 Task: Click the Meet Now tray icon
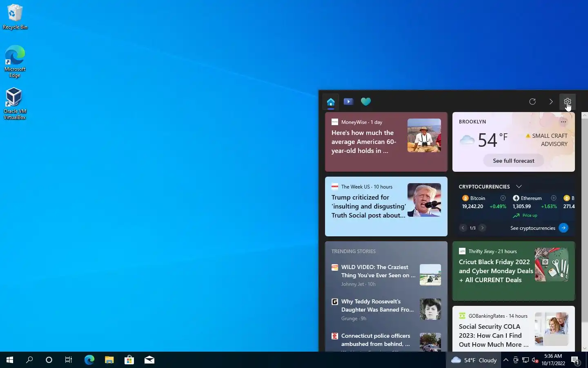pyautogui.click(x=516, y=360)
